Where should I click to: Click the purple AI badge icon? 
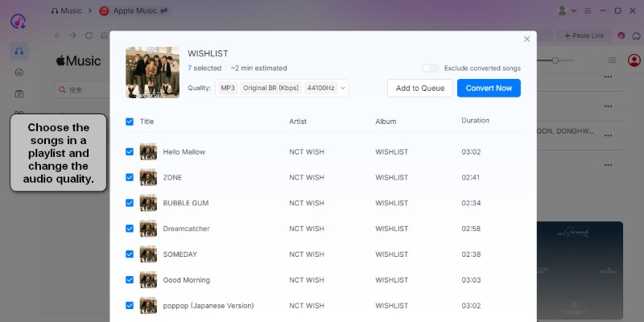pos(621,35)
